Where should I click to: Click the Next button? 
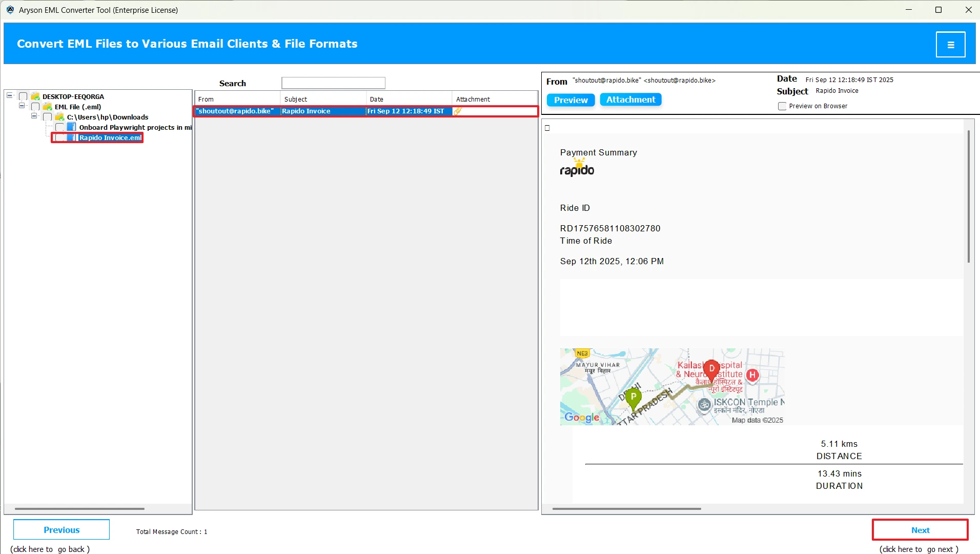point(920,530)
